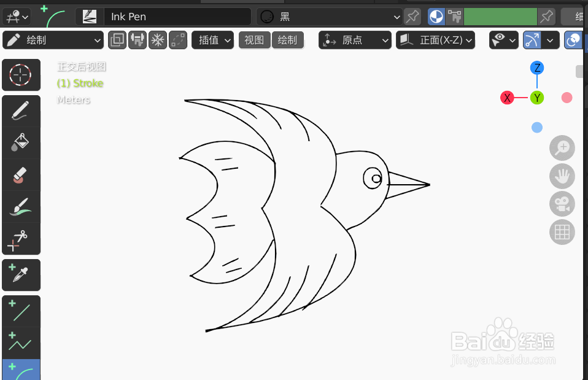588x380 pixels.
Task: Open the 正面(X-Z) drawing plane dropdown
Action: (x=436, y=40)
